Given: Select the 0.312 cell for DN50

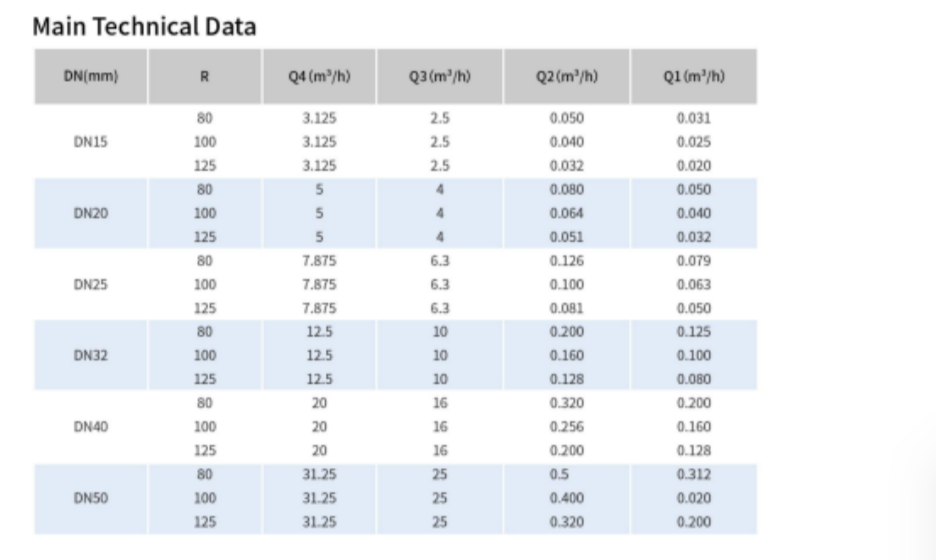Looking at the screenshot, I should pyautogui.click(x=694, y=474).
